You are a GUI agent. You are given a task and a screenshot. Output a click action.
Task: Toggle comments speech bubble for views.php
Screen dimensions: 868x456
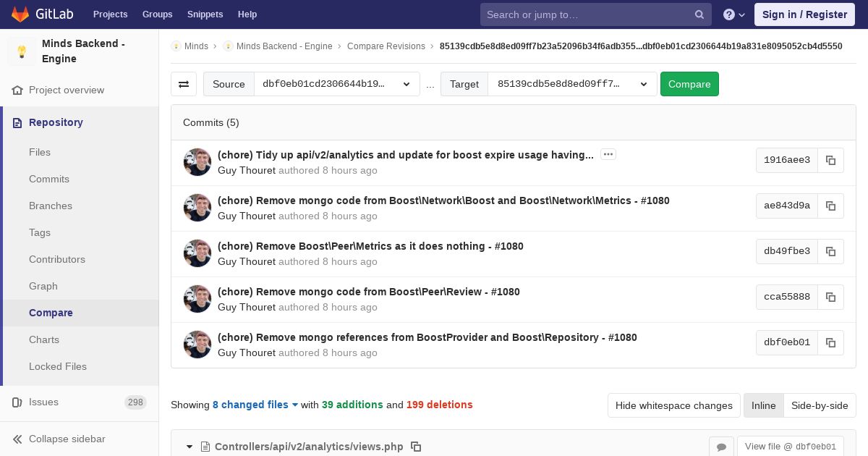(x=721, y=447)
